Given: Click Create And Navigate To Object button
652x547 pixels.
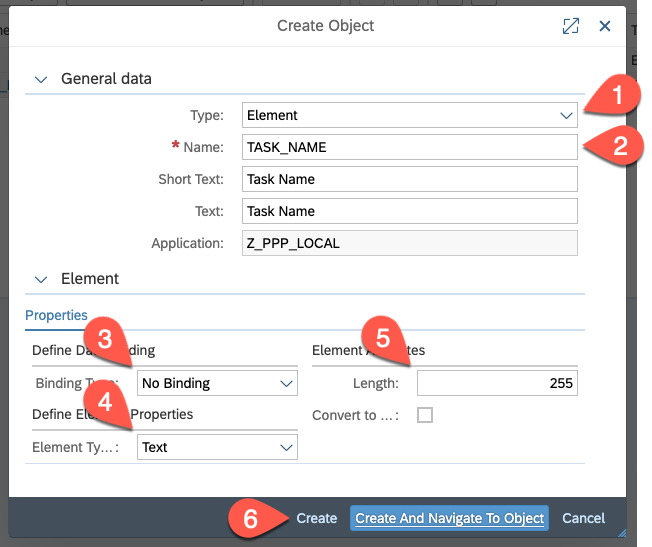Looking at the screenshot, I should click(450, 518).
